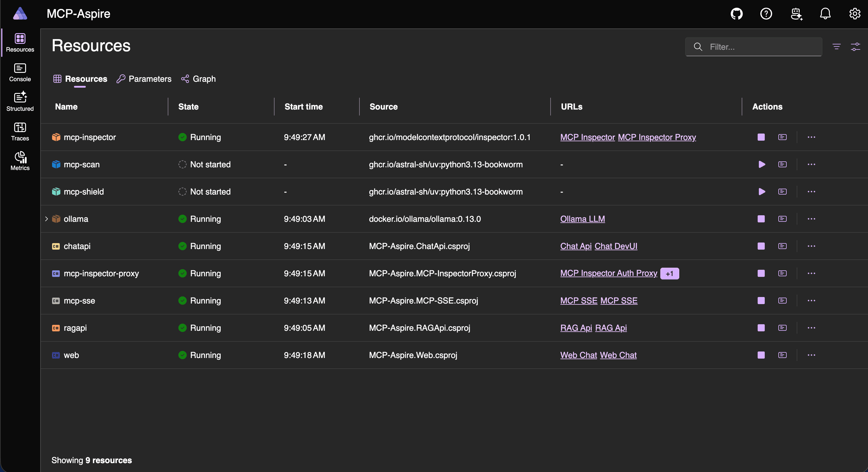Open the MCP Inspector Auth Proxy link

click(609, 273)
